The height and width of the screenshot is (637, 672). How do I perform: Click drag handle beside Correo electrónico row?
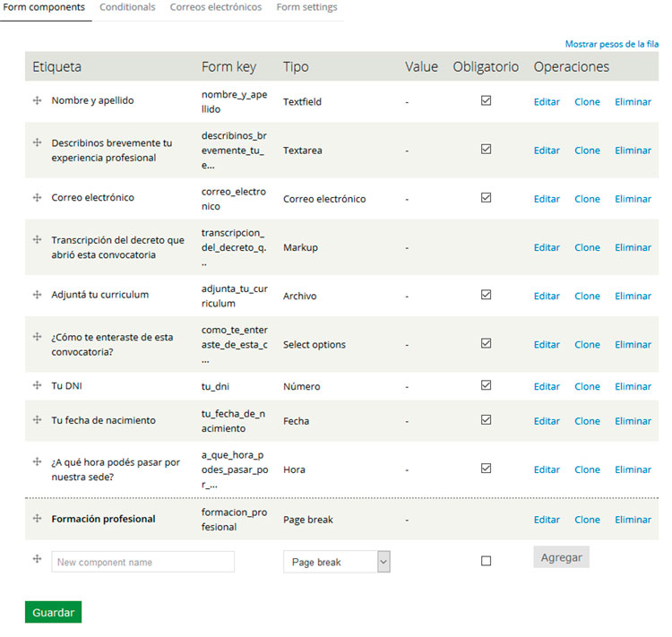coord(37,197)
